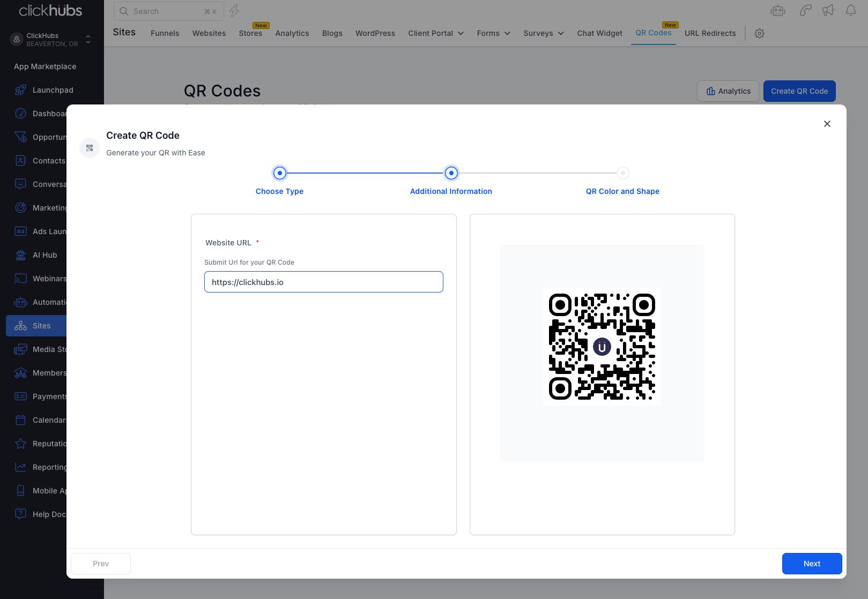The image size is (868, 599).
Task: Switch to the Websites tab
Action: click(209, 33)
